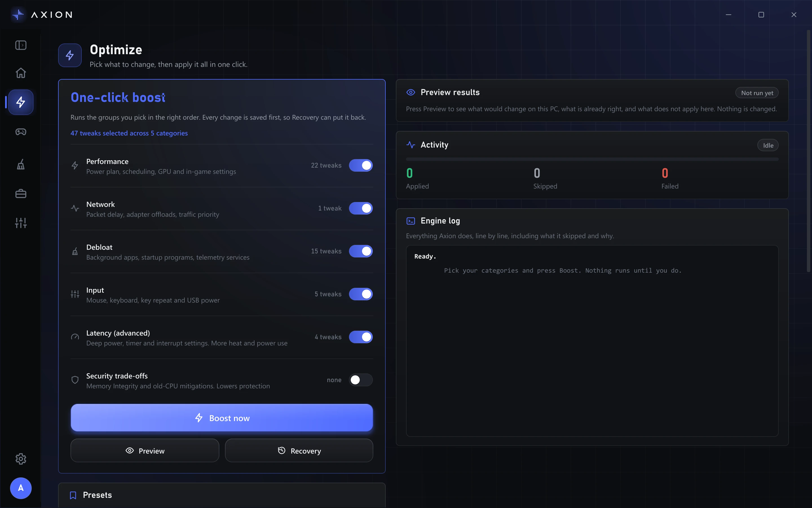Click the Applied counter value
This screenshot has width=812, height=508.
[x=409, y=173]
